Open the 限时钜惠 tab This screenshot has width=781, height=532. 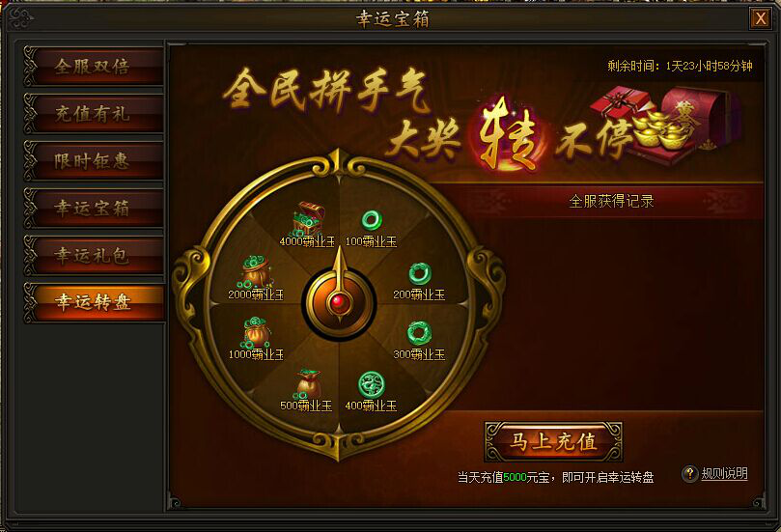point(95,161)
